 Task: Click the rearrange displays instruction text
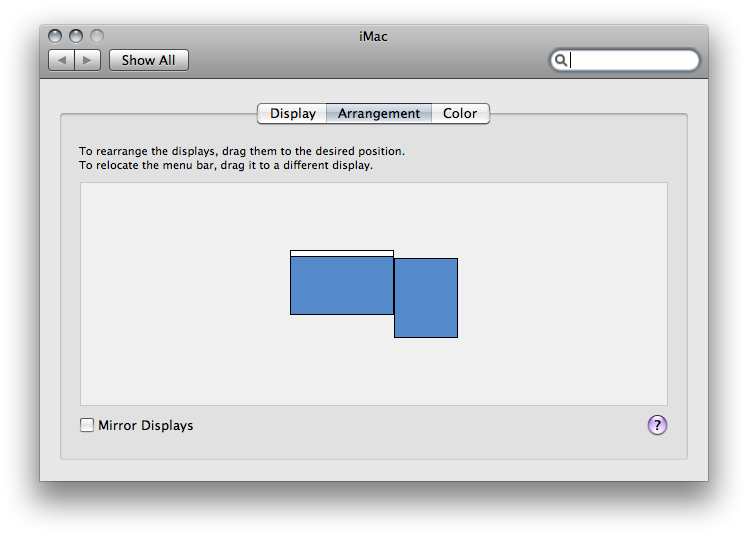tap(242, 151)
